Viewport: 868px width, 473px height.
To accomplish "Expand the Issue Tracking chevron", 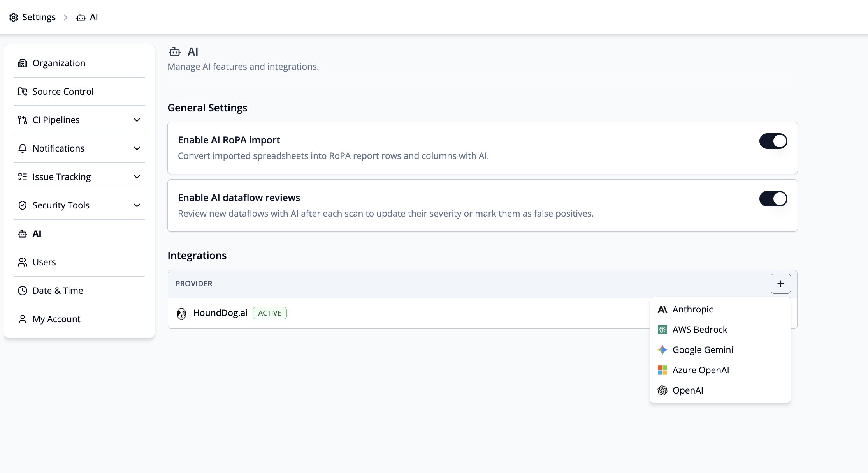I will 137,177.
